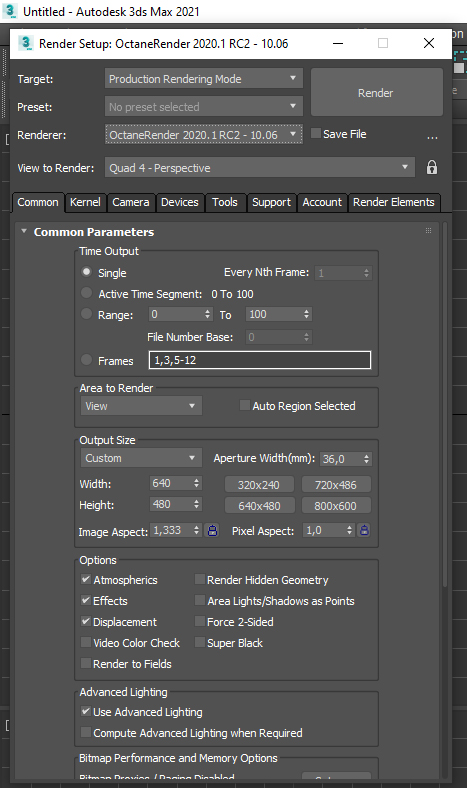Click the Frames text field 1,3,5-12
The height and width of the screenshot is (788, 467).
259,360
